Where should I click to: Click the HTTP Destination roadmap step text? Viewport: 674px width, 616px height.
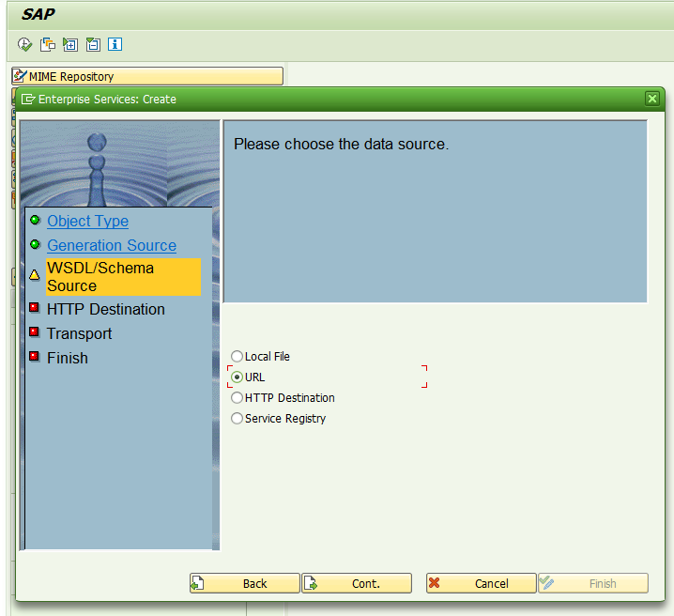tap(106, 310)
